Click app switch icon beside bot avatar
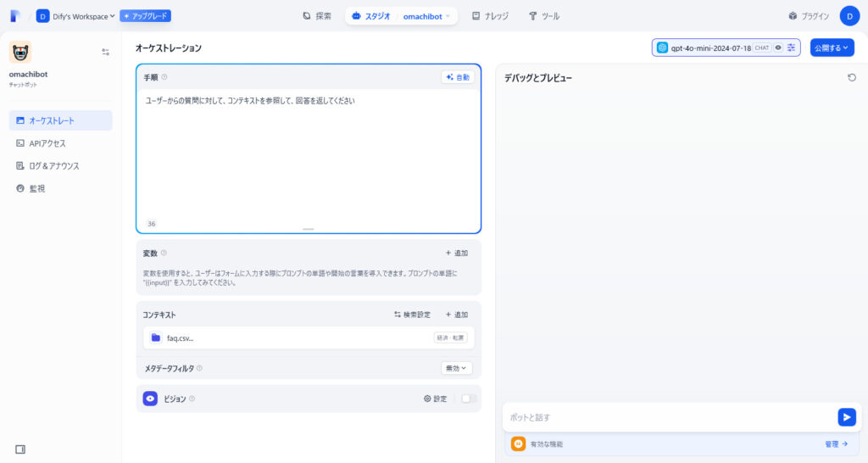The image size is (868, 463). [x=105, y=52]
